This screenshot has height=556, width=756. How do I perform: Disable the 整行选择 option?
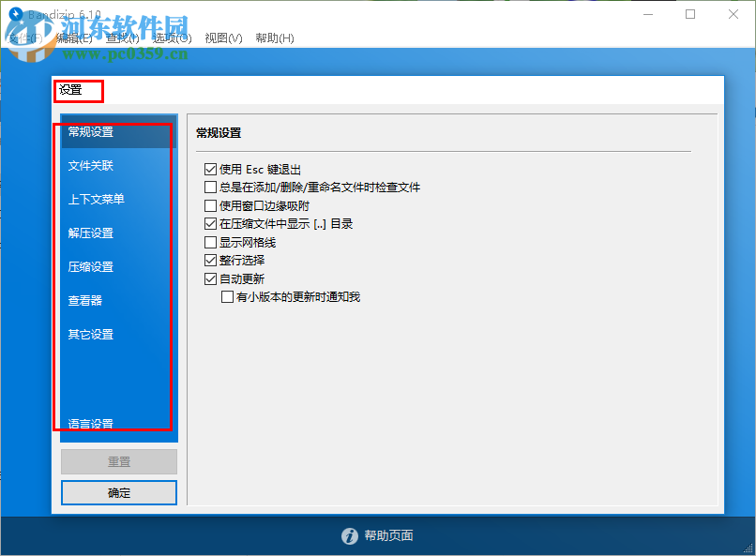tap(208, 260)
